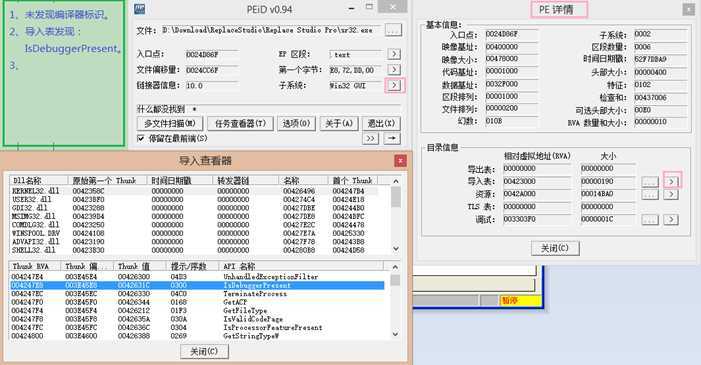Click the 任务查看器(T) button
Viewport: 701px width, 365px height.
241,123
